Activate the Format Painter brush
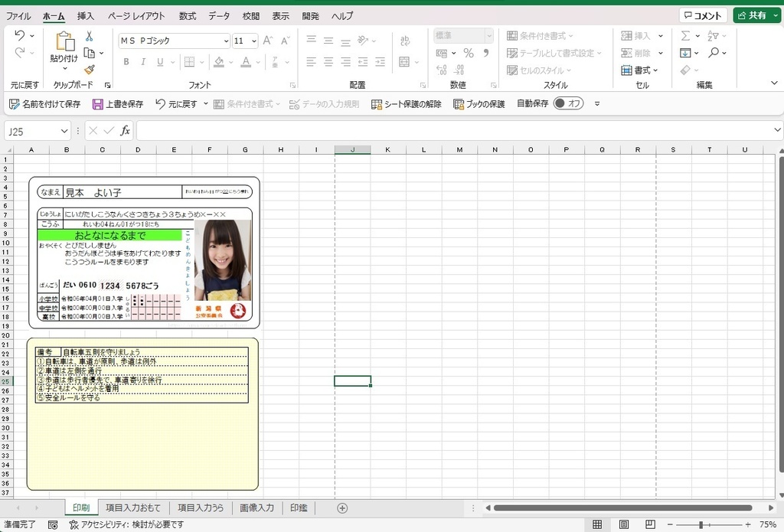The height and width of the screenshot is (532, 784). (89, 70)
